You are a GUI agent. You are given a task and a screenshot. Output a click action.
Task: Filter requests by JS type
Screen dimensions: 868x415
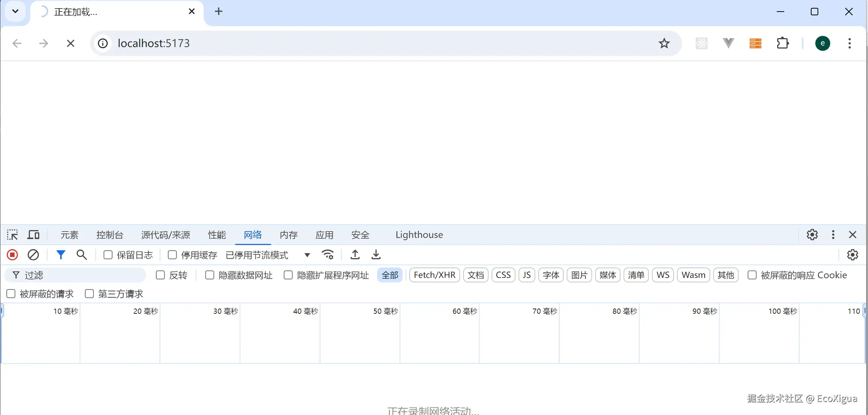click(526, 275)
